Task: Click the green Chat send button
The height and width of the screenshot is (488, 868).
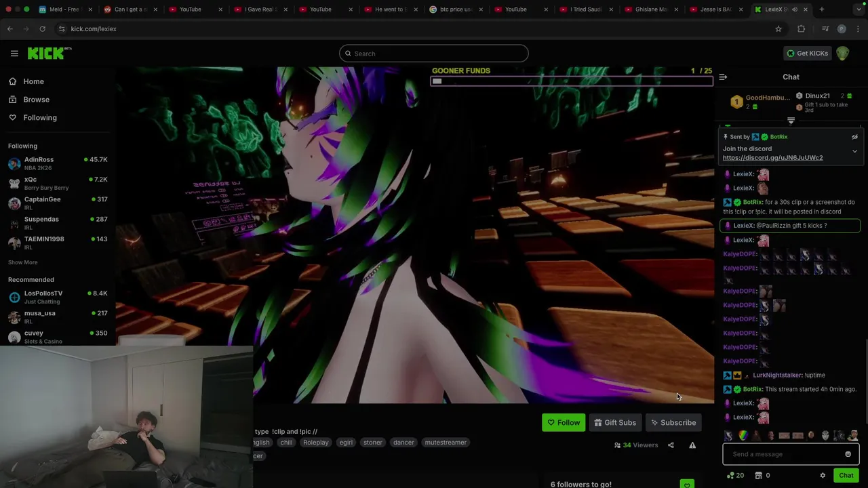Action: (x=846, y=476)
